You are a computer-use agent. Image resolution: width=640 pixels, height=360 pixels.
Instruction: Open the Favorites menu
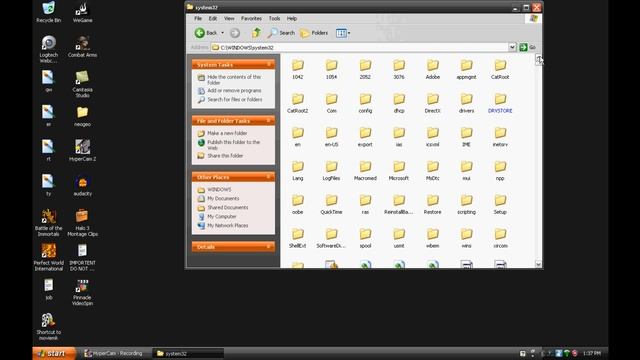[251, 18]
